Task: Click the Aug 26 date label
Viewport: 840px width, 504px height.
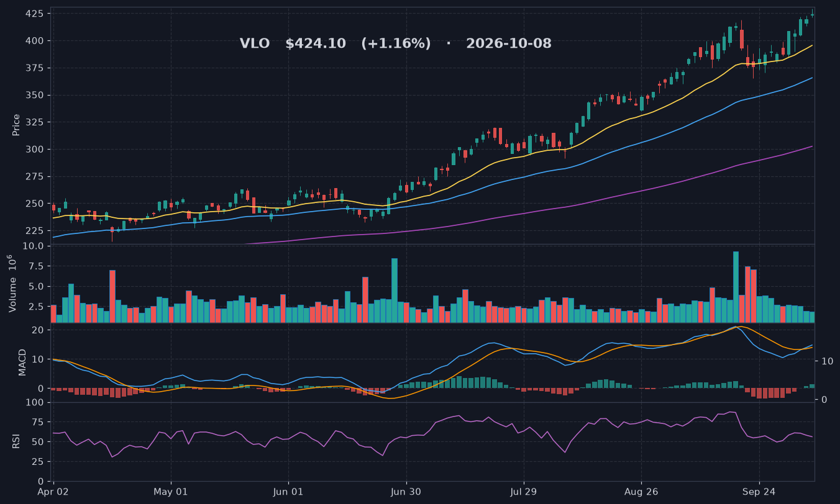Action: pos(641,492)
